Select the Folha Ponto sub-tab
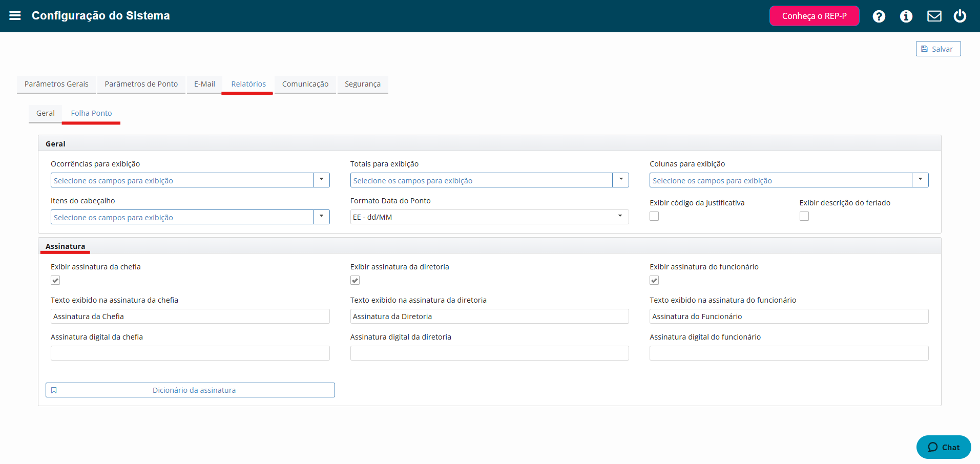The image size is (980, 464). 91,113
